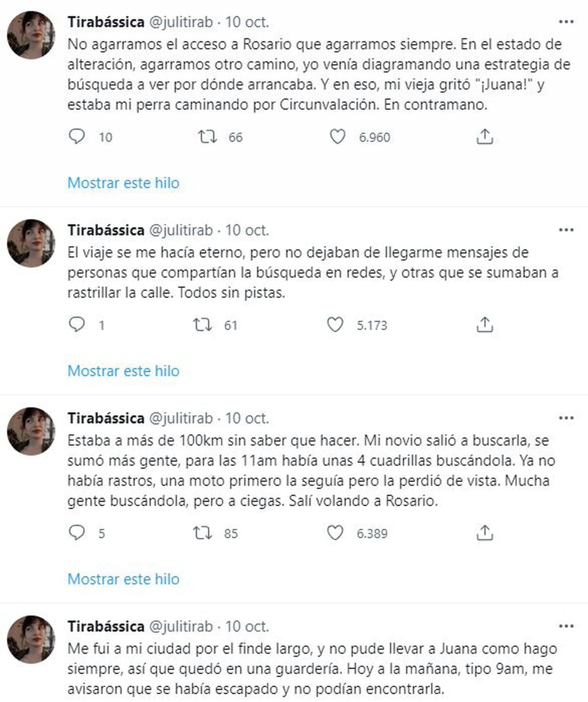
Task: Open the share icon on the third tweet
Action: click(486, 533)
